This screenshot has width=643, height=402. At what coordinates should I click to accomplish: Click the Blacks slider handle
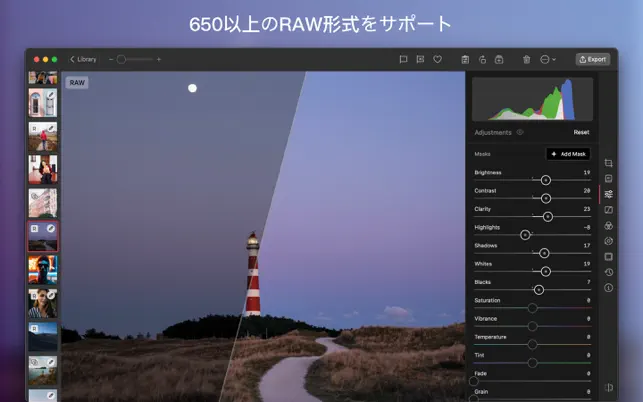tap(538, 290)
